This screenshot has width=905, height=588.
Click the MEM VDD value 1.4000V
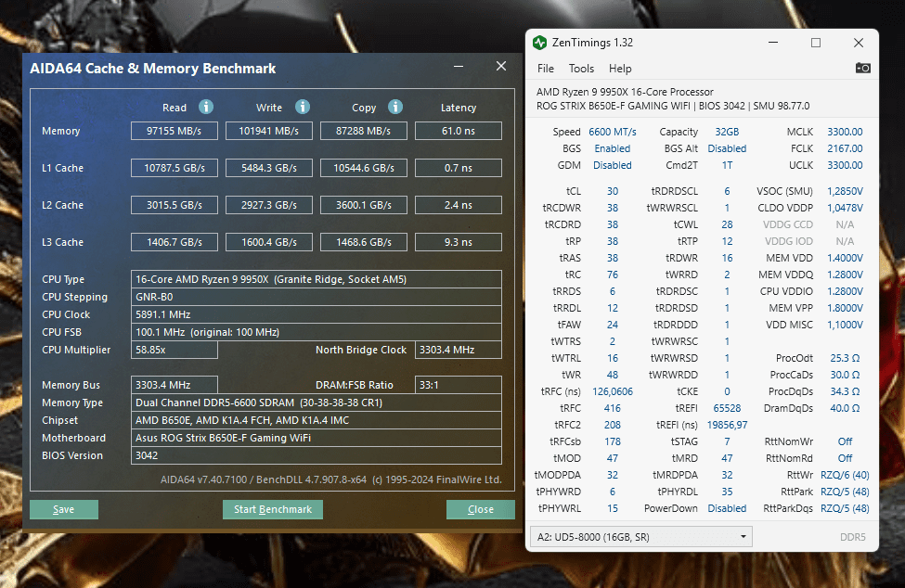(845, 258)
